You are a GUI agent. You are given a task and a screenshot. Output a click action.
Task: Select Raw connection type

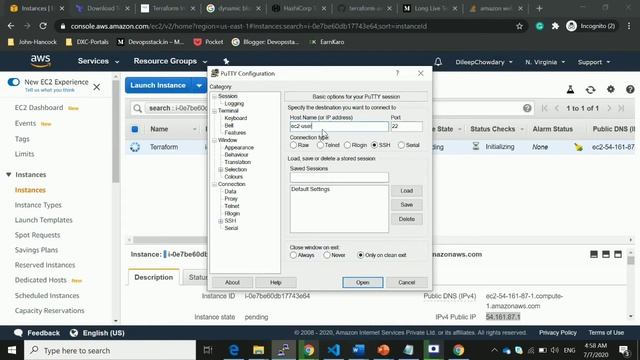point(293,145)
